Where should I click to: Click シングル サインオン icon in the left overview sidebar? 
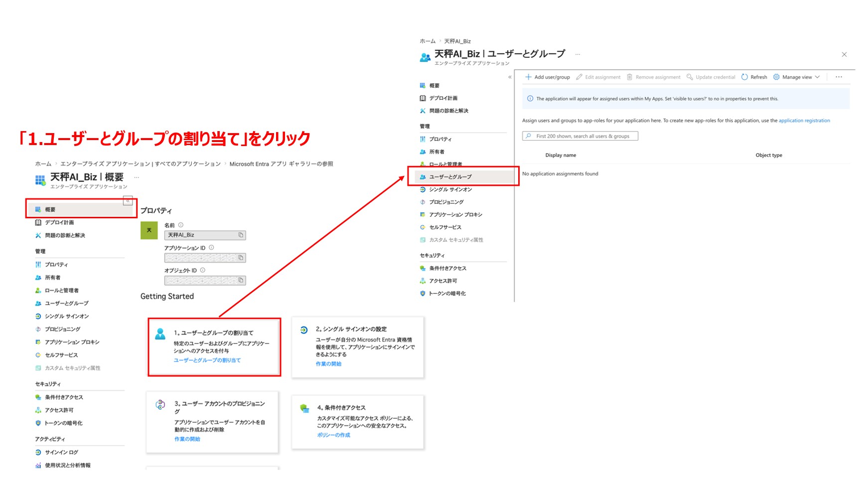point(38,317)
